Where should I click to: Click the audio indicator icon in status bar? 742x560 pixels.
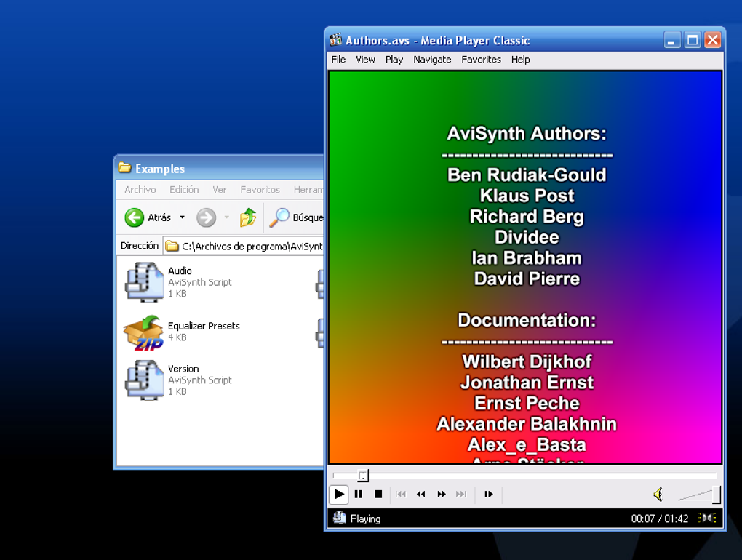708,518
